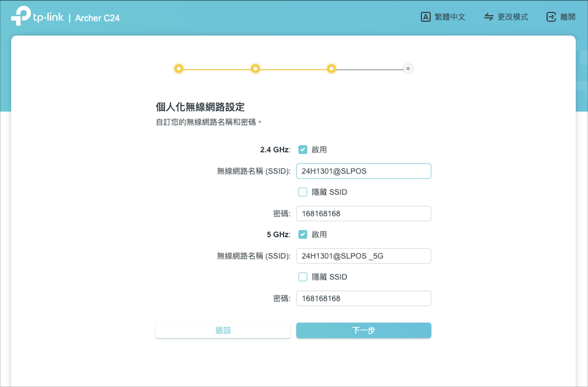Select 離開 to exit setup
Screen dimensions: 588x387
click(568, 17)
